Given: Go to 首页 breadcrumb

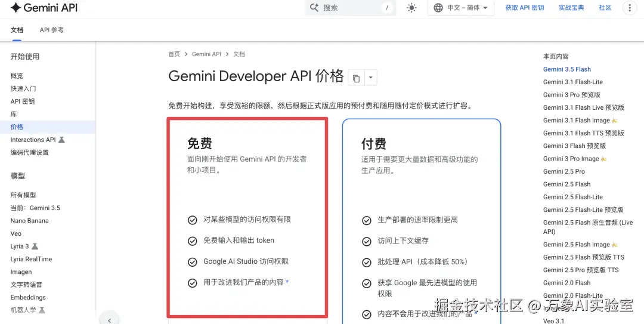Looking at the screenshot, I should (x=174, y=54).
